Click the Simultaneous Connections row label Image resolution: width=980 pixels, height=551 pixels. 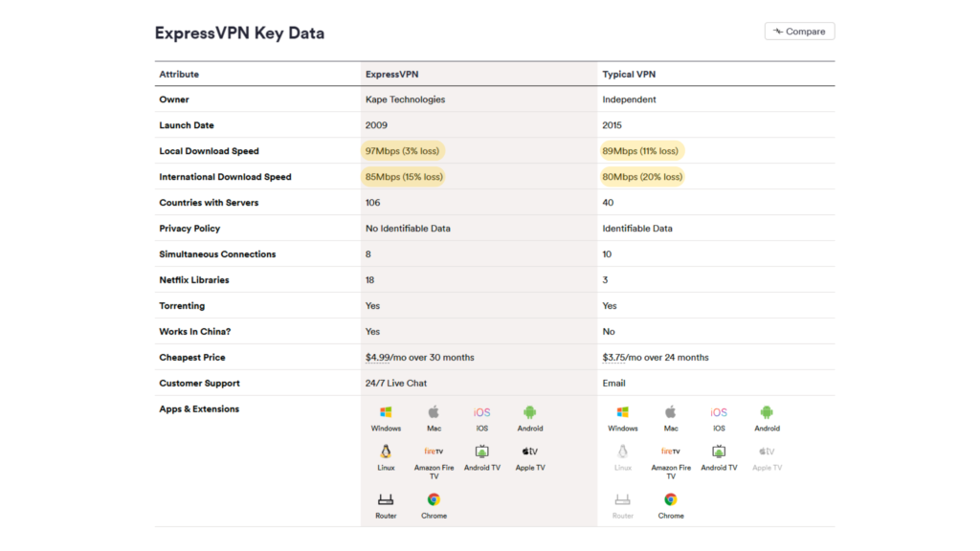point(217,254)
